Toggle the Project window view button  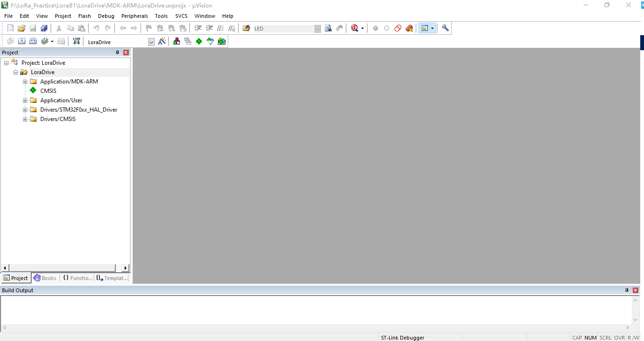(425, 28)
